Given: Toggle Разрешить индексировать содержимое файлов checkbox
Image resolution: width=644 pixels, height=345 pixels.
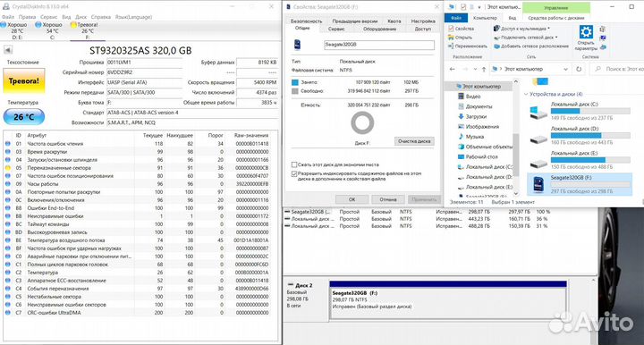Looking at the screenshot, I should (x=294, y=174).
